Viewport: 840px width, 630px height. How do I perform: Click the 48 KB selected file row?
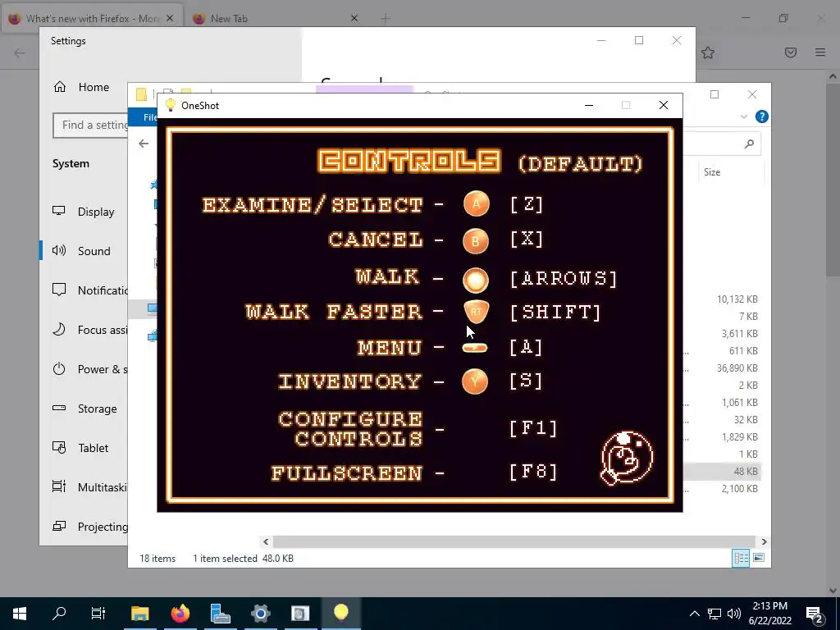coord(722,472)
